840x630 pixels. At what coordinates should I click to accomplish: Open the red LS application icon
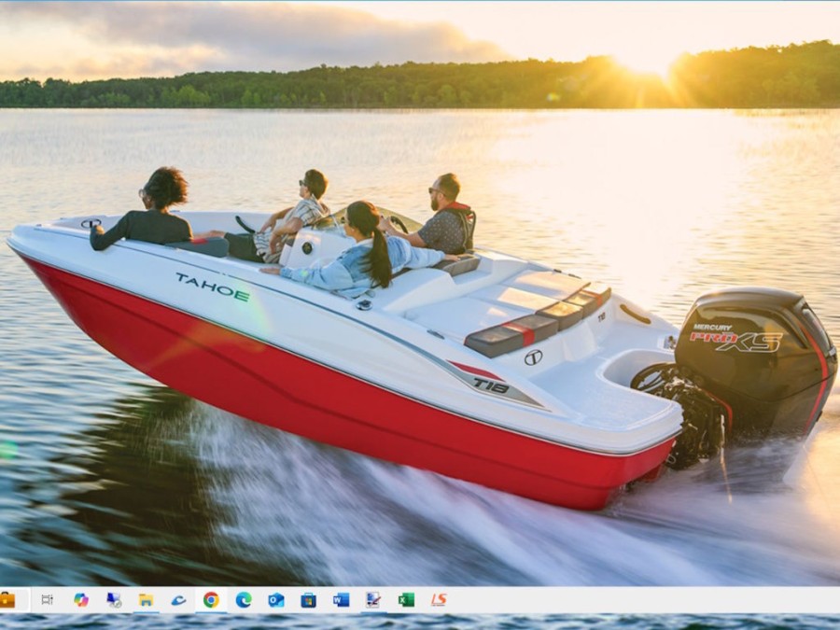[x=439, y=600]
